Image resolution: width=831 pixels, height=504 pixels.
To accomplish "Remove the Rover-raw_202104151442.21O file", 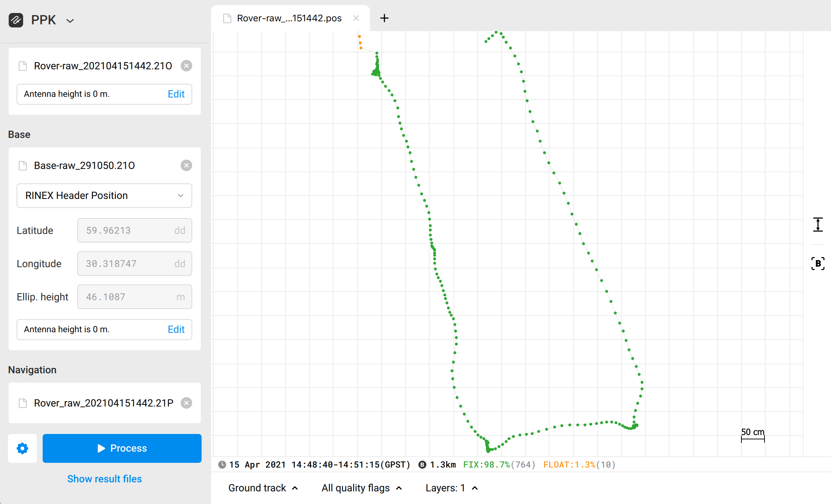I will [186, 66].
